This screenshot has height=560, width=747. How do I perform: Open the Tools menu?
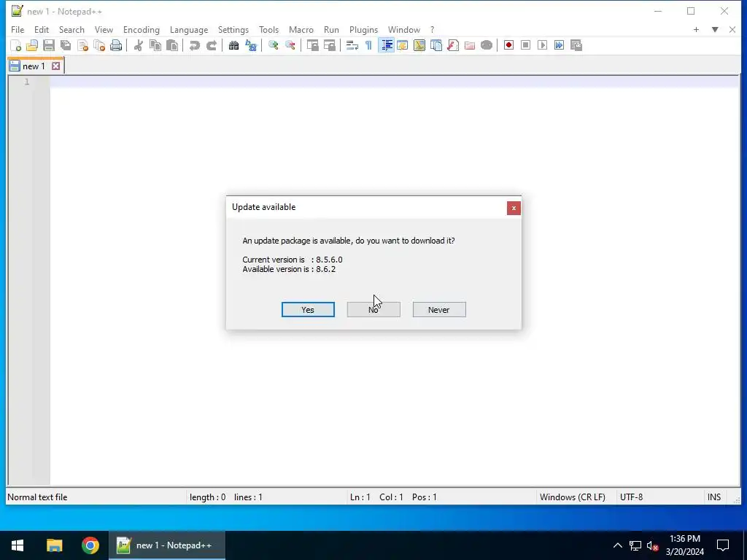tap(268, 29)
